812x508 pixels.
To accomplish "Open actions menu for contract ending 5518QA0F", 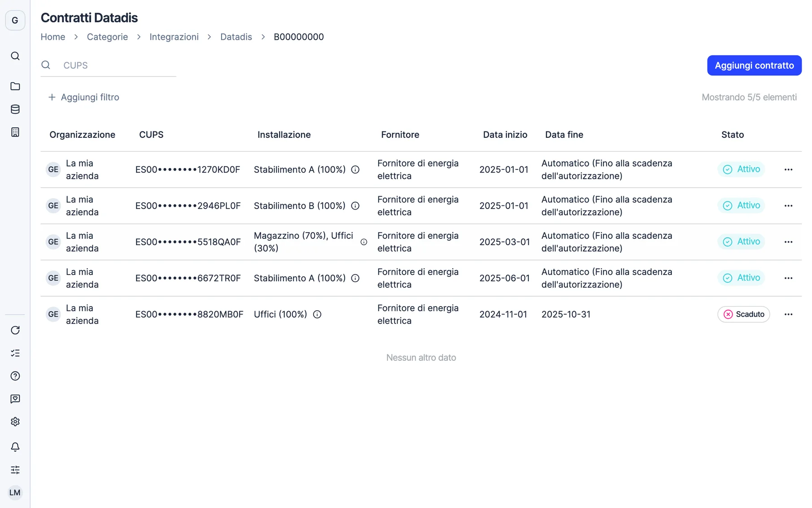I will point(788,242).
